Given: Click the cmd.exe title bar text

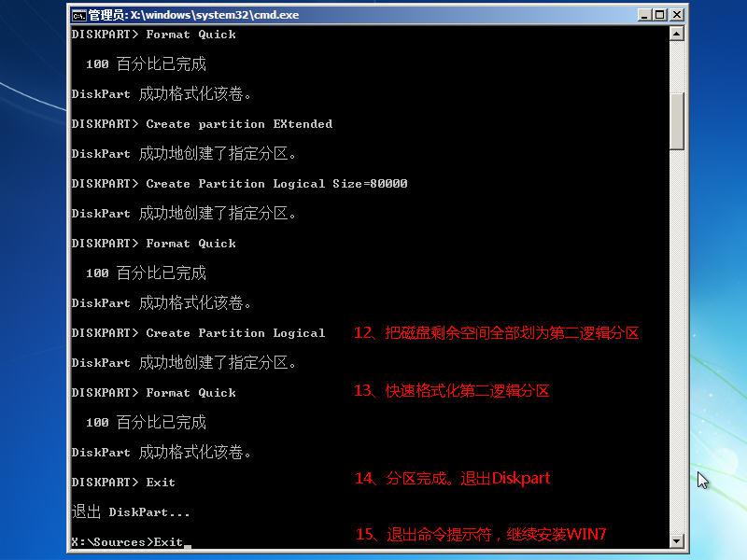Looking at the screenshot, I should pos(194,15).
